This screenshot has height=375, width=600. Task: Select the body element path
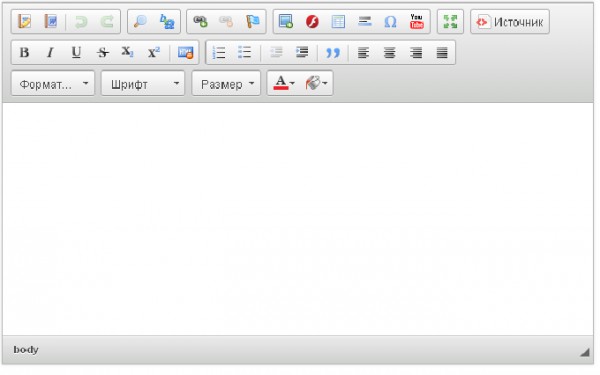tap(26, 349)
